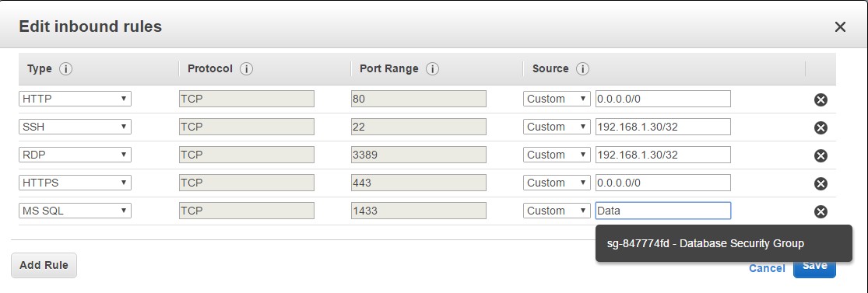Open the RDP type dropdown
Screen dimensions: 868x293
tap(75, 155)
